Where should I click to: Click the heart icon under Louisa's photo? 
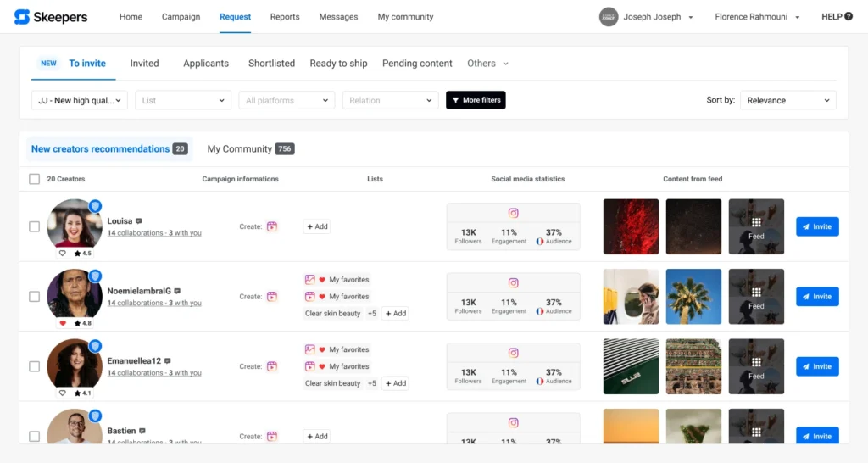[63, 253]
